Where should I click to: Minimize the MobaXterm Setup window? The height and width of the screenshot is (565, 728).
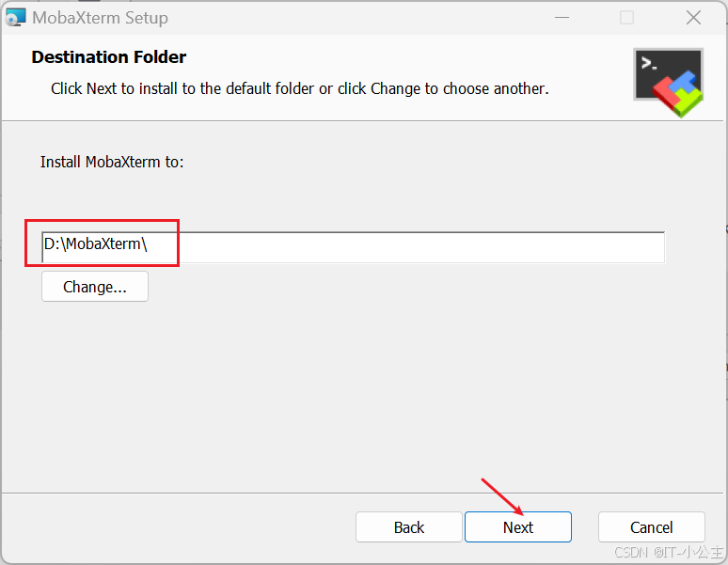point(562,18)
